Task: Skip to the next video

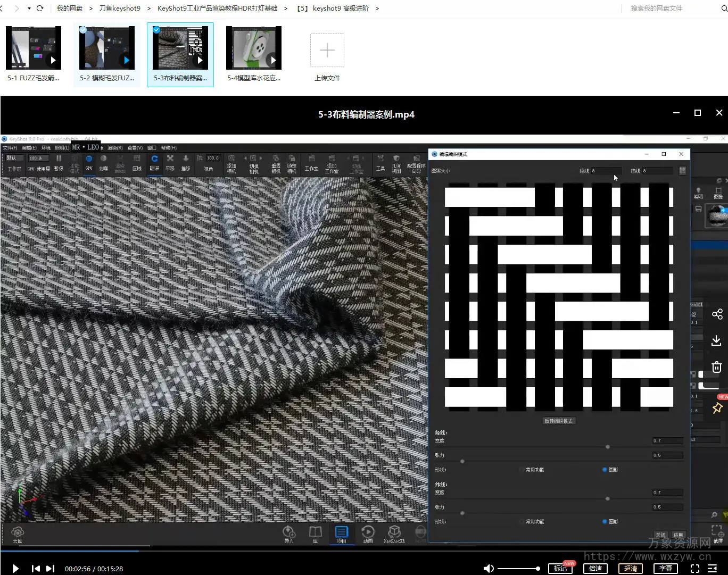Action: click(x=51, y=569)
